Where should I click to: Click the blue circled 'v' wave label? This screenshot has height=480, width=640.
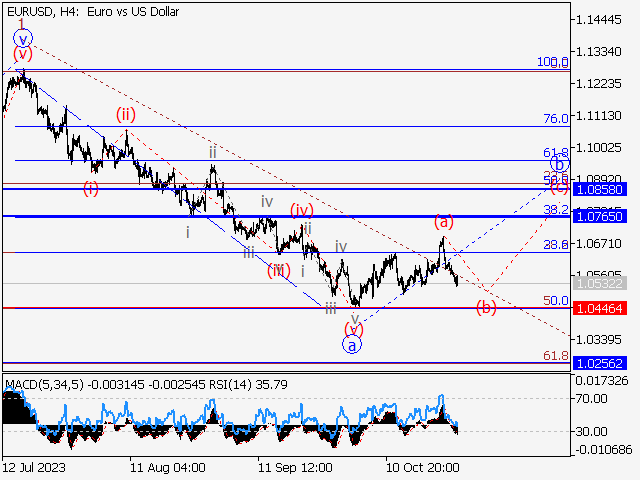[23, 39]
